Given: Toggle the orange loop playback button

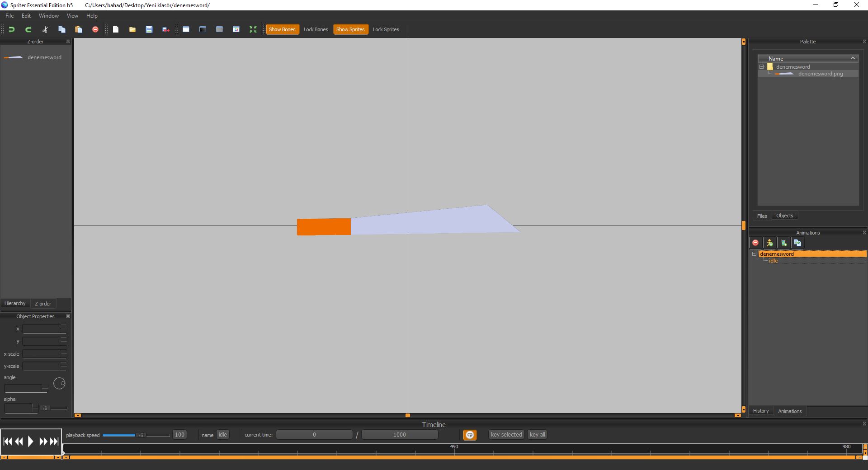Looking at the screenshot, I should (x=470, y=435).
